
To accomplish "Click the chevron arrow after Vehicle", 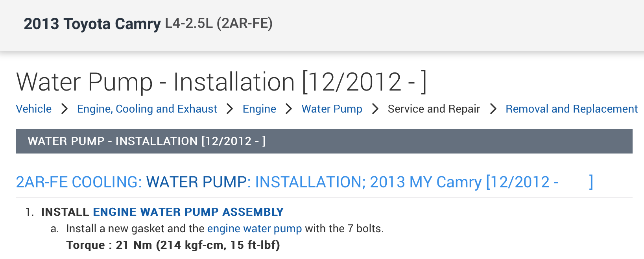I will (65, 109).
